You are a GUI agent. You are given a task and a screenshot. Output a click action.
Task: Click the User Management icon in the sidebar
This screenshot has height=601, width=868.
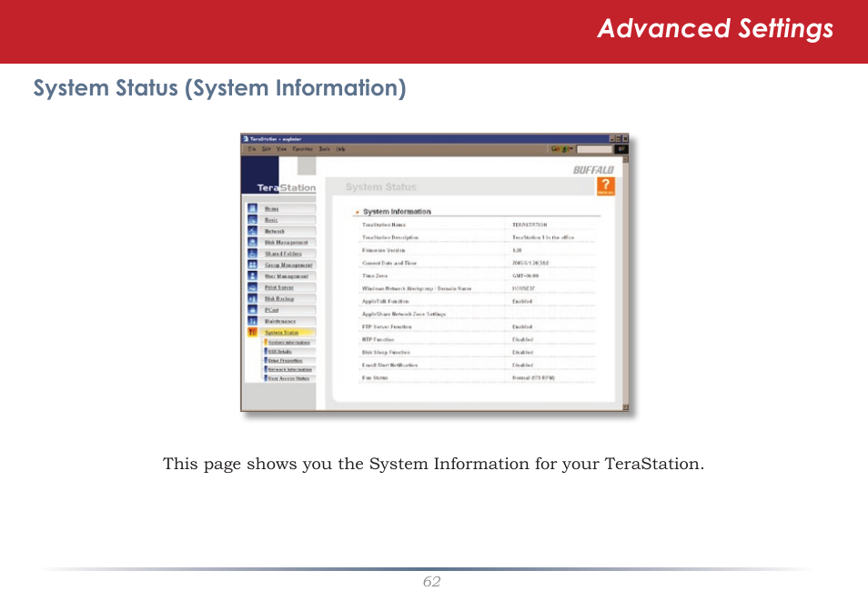[252, 275]
